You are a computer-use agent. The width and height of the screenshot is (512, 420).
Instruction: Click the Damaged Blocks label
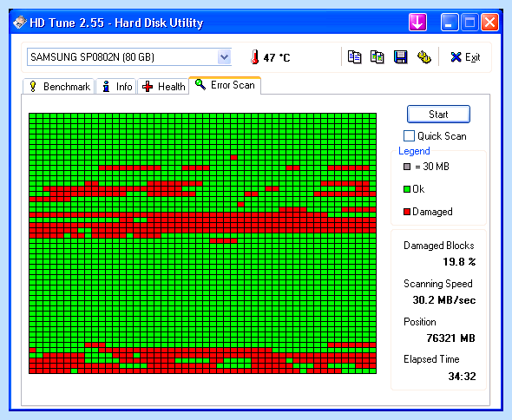[438, 246]
